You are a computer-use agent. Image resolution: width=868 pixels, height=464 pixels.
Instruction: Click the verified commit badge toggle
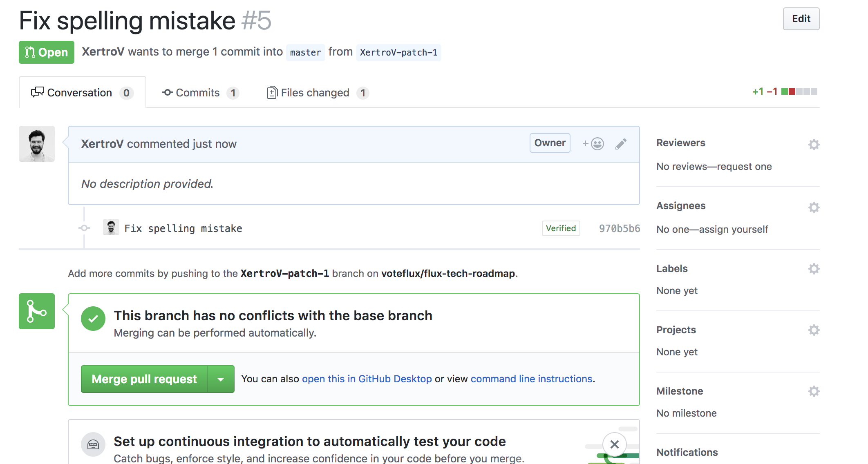click(x=560, y=228)
